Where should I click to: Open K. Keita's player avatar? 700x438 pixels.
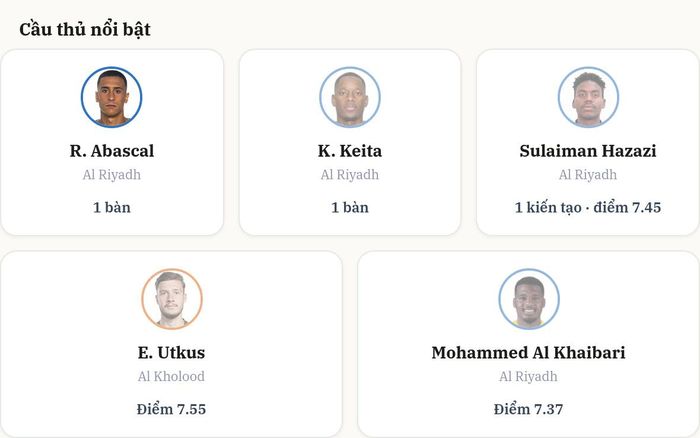[x=350, y=97]
